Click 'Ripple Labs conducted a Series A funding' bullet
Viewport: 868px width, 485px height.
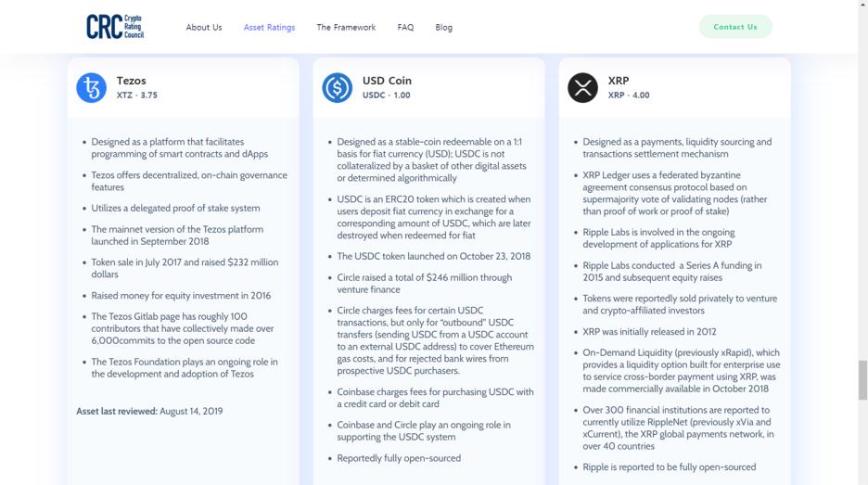point(672,272)
